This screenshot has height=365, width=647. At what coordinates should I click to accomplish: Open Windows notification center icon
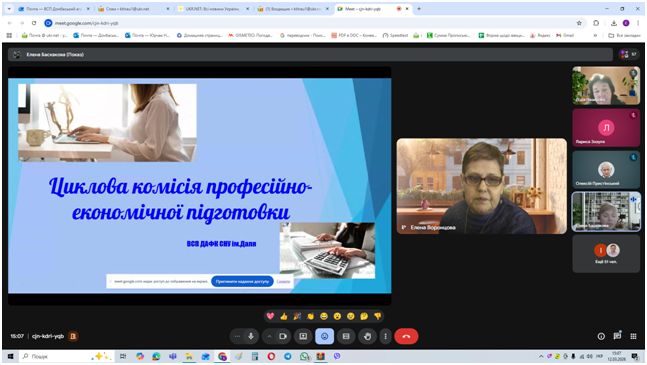[x=635, y=357]
